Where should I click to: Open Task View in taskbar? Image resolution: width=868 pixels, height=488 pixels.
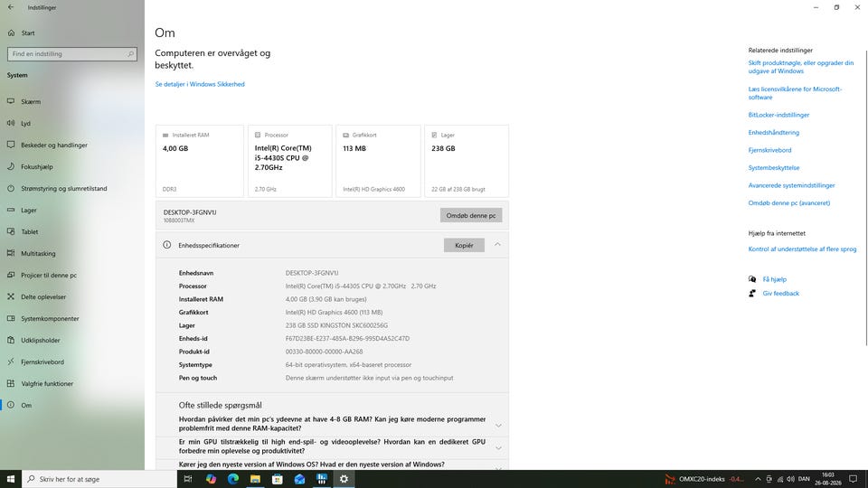(x=188, y=479)
